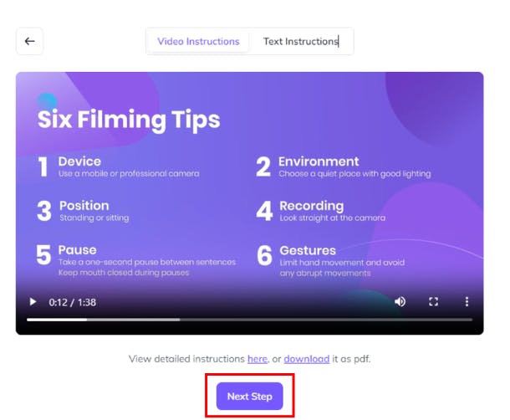Mute the video with the speaker icon
Image resolution: width=510 pixels, height=420 pixels.
point(400,302)
